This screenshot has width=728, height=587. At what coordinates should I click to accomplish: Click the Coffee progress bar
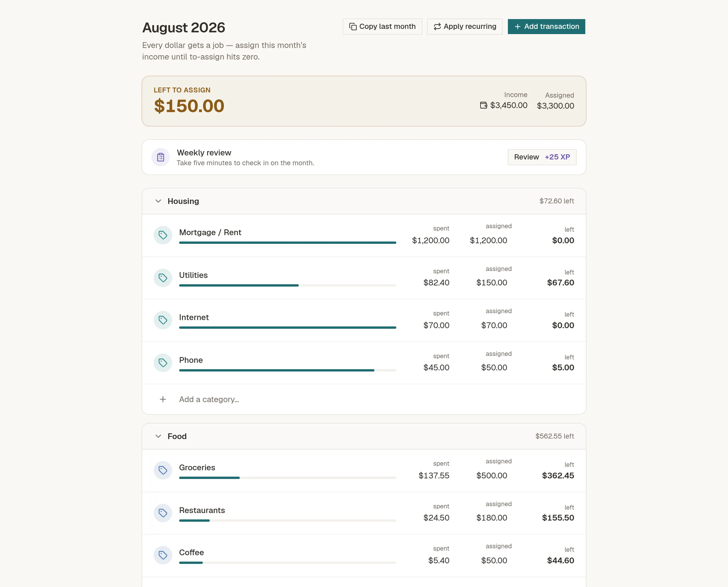point(287,563)
